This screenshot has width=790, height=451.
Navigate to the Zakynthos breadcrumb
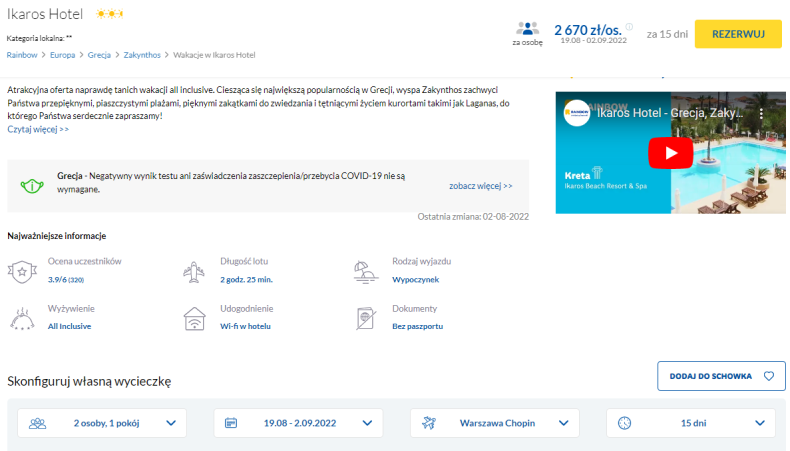pos(142,55)
